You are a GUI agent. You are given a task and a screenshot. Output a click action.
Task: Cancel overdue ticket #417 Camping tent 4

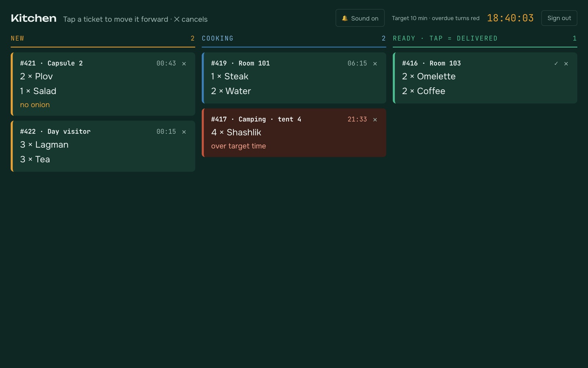pyautogui.click(x=375, y=120)
